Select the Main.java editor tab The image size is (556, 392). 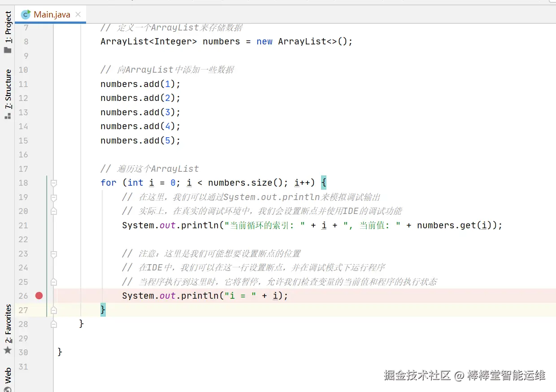click(x=51, y=14)
